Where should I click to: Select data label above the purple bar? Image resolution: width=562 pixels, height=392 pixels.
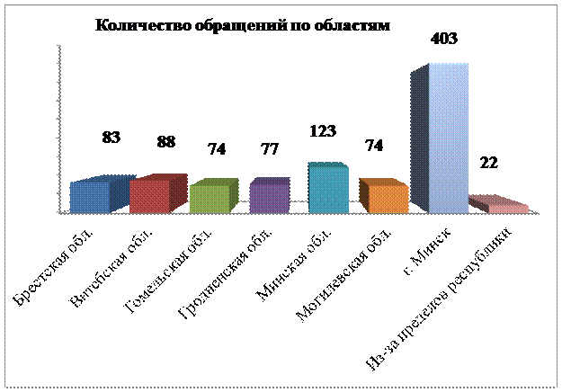267,148
